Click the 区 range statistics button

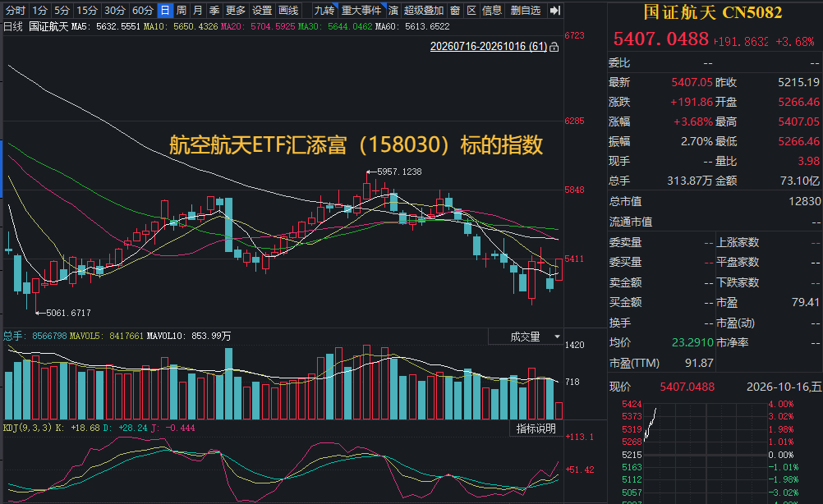(x=471, y=11)
